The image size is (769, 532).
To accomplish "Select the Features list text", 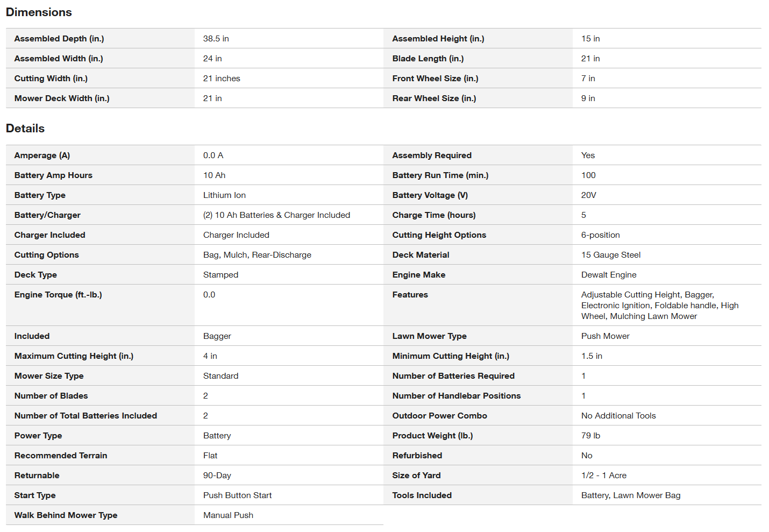I will 660,306.
